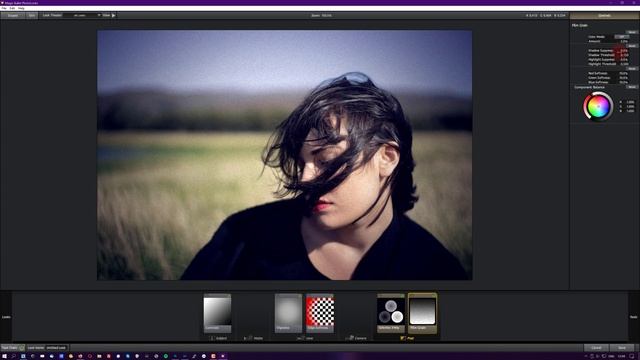Click the Post section icon
Image resolution: width=640 pixels, height=360 pixels.
pyautogui.click(x=403, y=338)
